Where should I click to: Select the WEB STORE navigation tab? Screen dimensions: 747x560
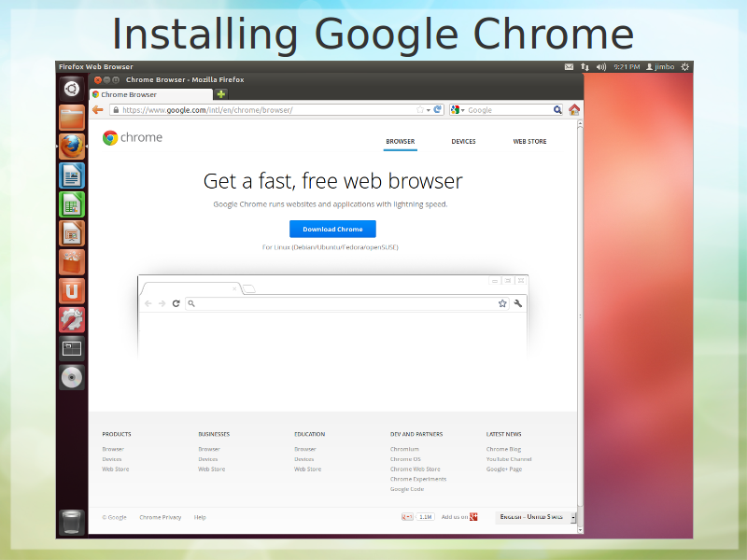529,142
